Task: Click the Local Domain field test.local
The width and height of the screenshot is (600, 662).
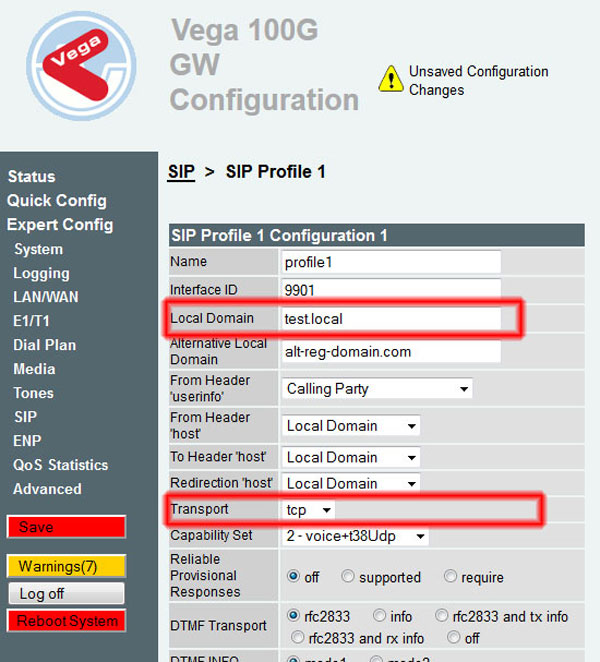Action: coord(391,319)
